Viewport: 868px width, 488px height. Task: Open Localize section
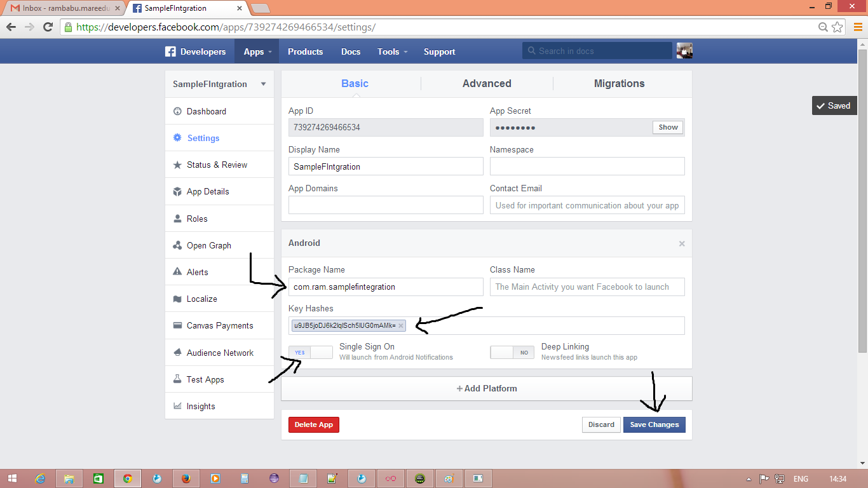pos(219,299)
